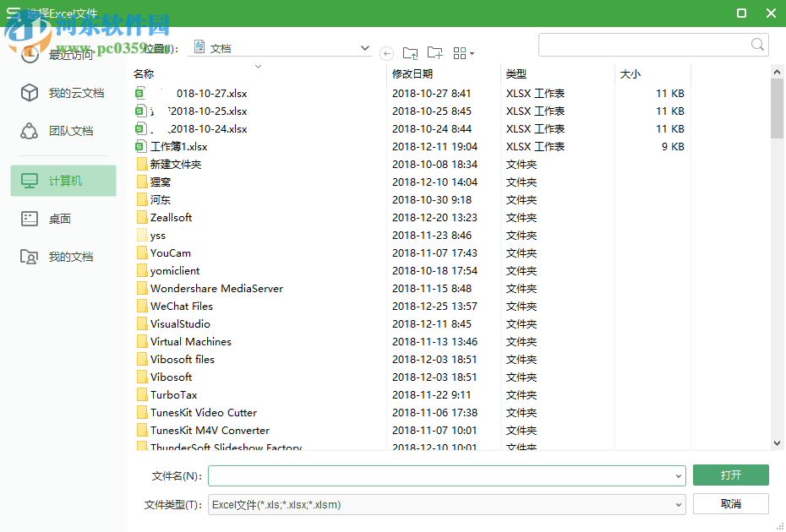Open the filename combo box dropdown
786x532 pixels.
(x=679, y=475)
